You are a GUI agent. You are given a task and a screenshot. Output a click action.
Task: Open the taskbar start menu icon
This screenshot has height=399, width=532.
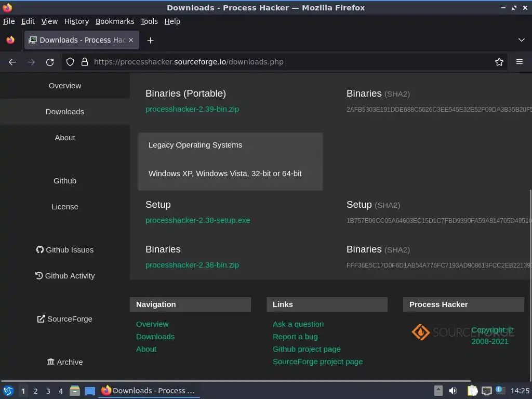8,391
